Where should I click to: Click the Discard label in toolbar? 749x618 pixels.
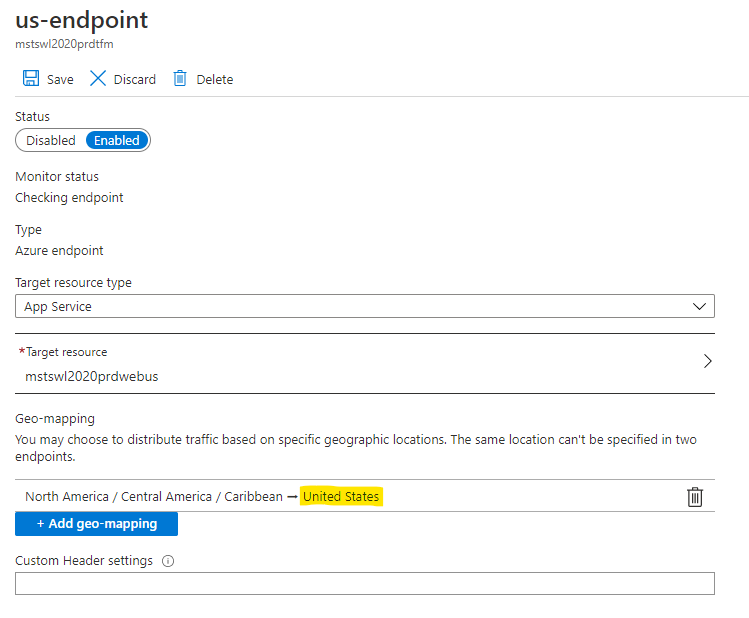pyautogui.click(x=135, y=79)
